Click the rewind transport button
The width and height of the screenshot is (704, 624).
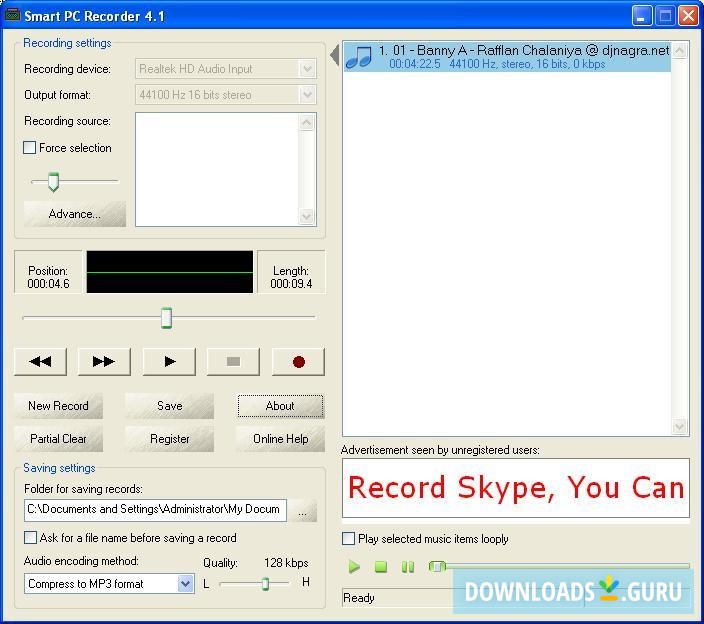tap(40, 361)
